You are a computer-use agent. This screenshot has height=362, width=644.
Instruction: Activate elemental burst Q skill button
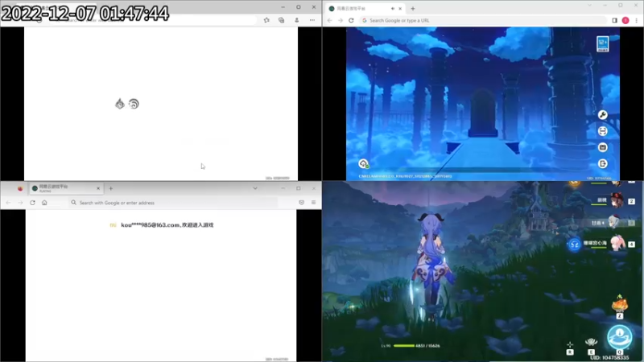pos(620,337)
